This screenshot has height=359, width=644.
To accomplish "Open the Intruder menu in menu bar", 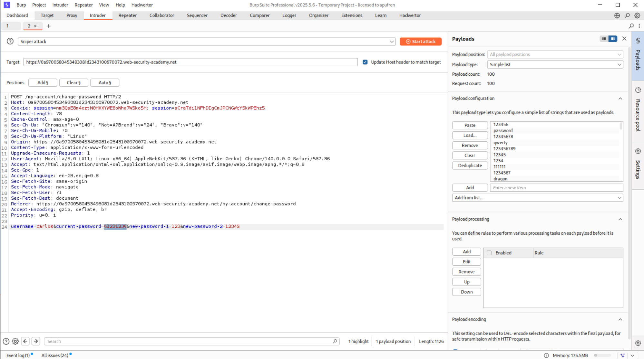I will pos(60,5).
